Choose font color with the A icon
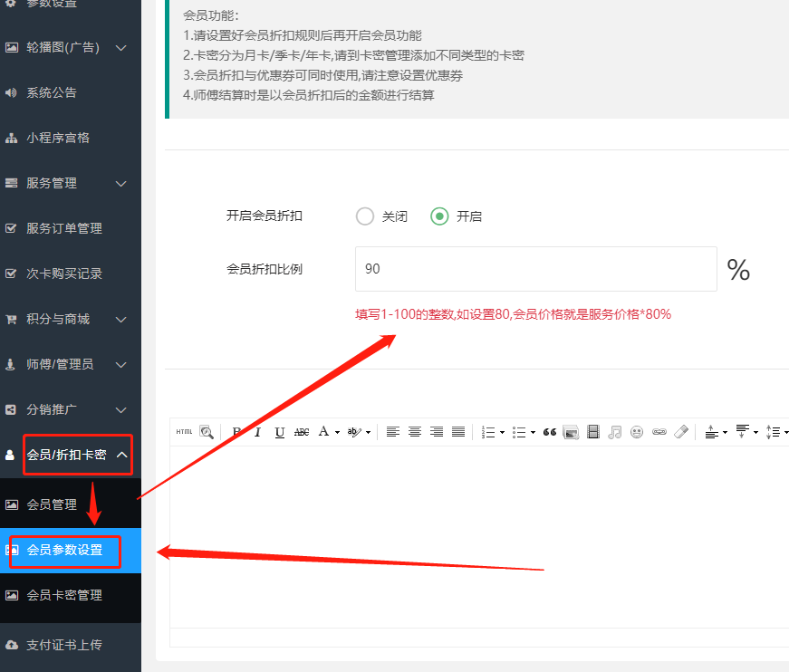This screenshot has height=672, width=789. 323,431
